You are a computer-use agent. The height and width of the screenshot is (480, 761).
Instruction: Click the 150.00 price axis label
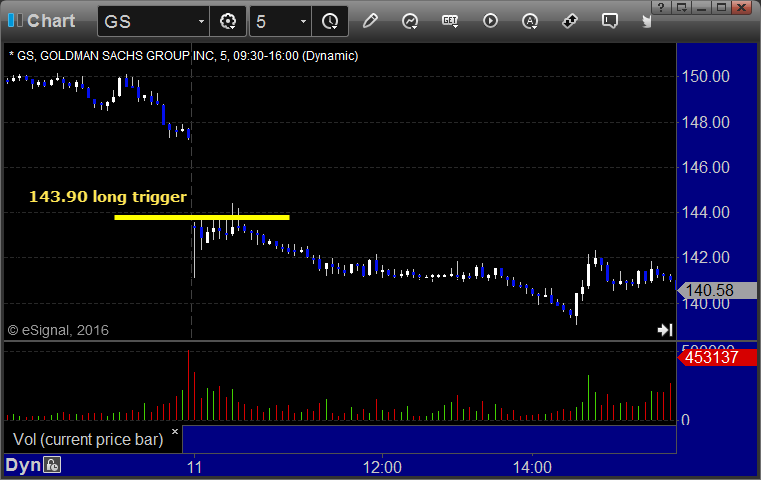point(706,76)
